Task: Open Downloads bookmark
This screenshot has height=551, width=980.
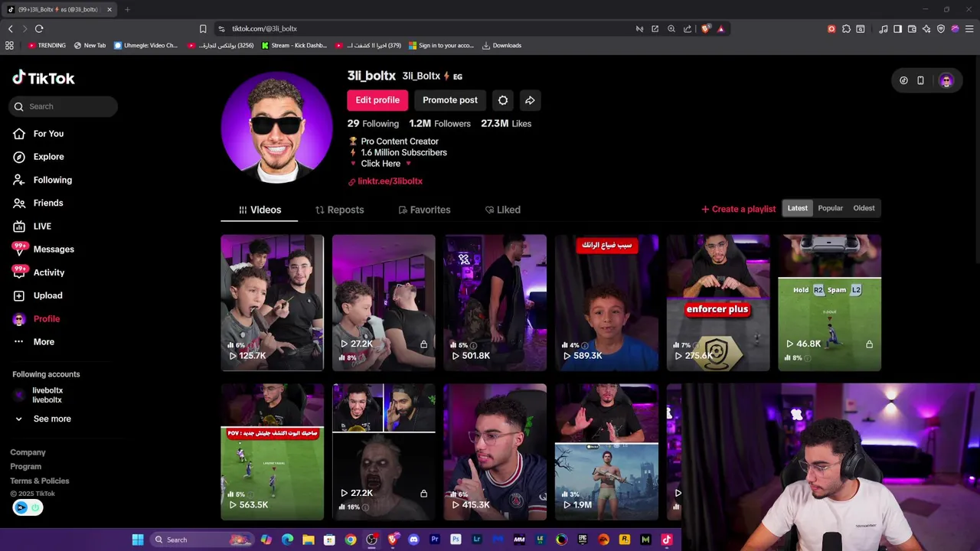Action: [501, 45]
